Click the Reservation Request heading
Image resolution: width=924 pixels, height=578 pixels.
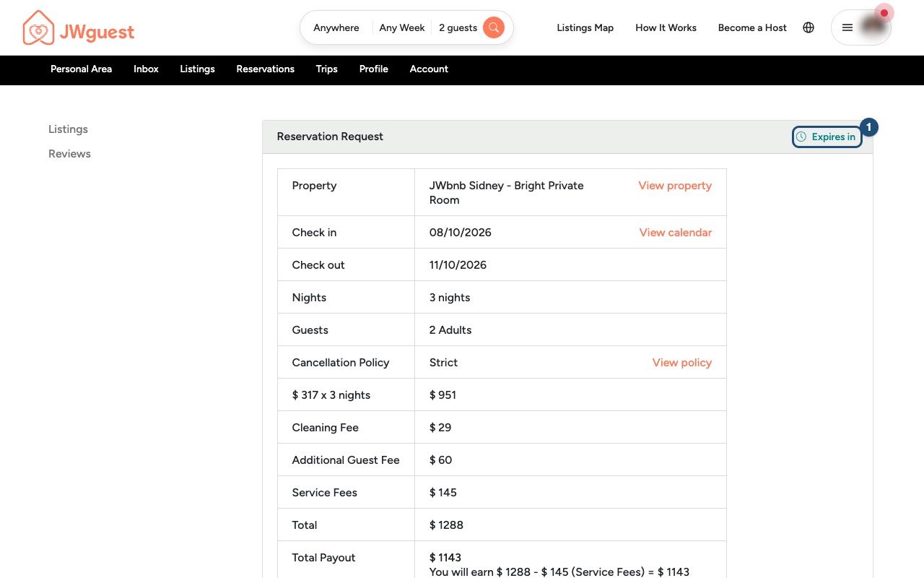click(330, 137)
